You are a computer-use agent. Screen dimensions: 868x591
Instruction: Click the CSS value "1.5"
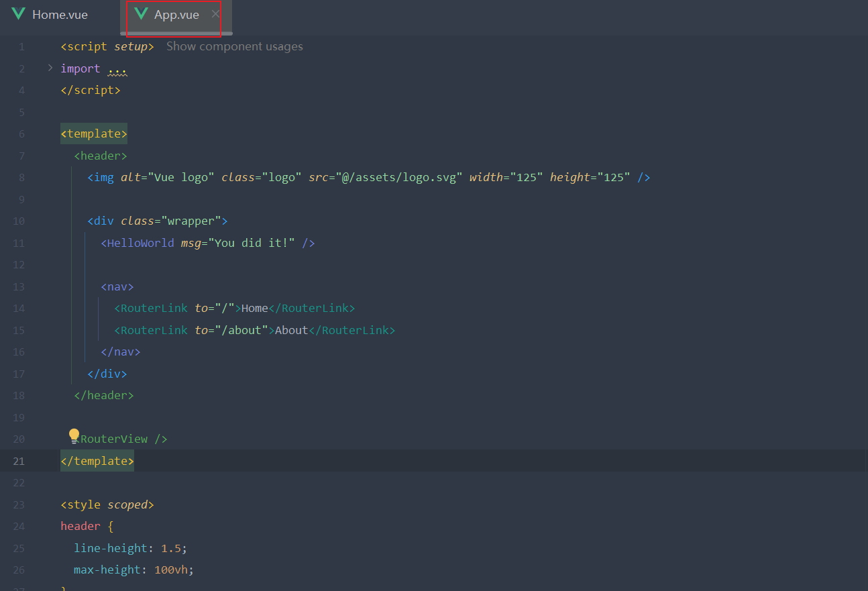171,548
